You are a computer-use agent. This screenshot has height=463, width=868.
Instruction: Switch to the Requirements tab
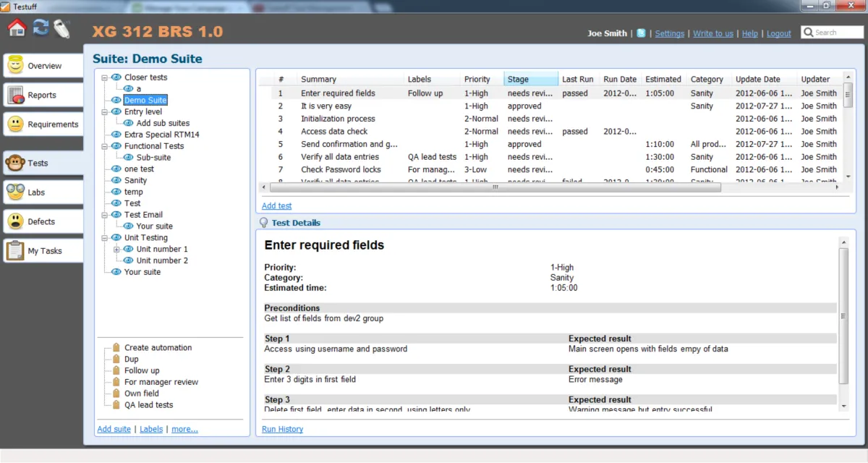tap(42, 124)
